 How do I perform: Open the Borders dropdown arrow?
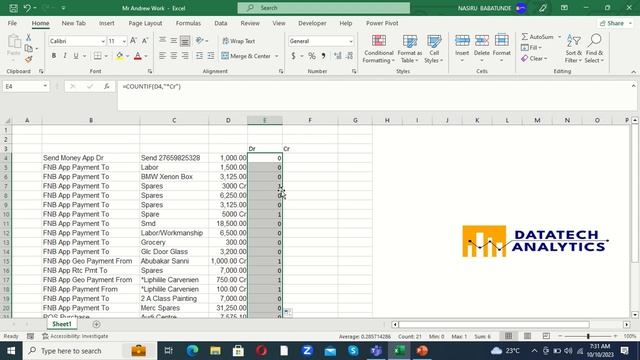click(106, 56)
